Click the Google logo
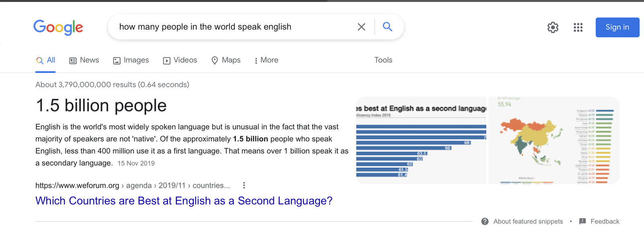 [58, 27]
